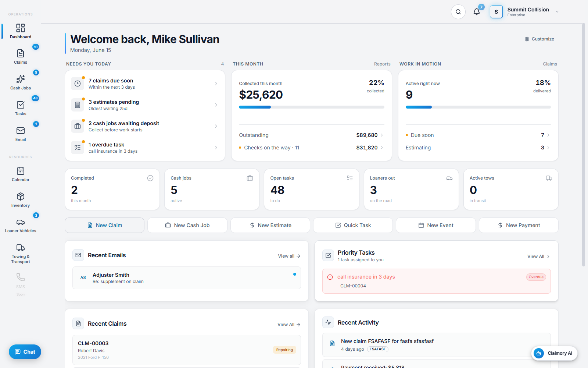Expand the 1 overdue task row
This screenshot has height=368, width=588.
tap(145, 148)
